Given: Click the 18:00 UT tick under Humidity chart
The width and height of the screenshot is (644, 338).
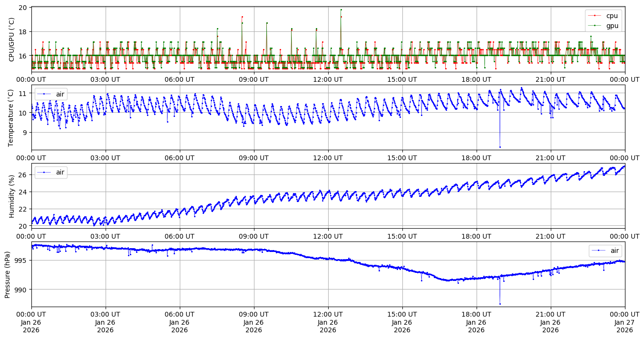Looking at the screenshot, I should [x=476, y=236].
